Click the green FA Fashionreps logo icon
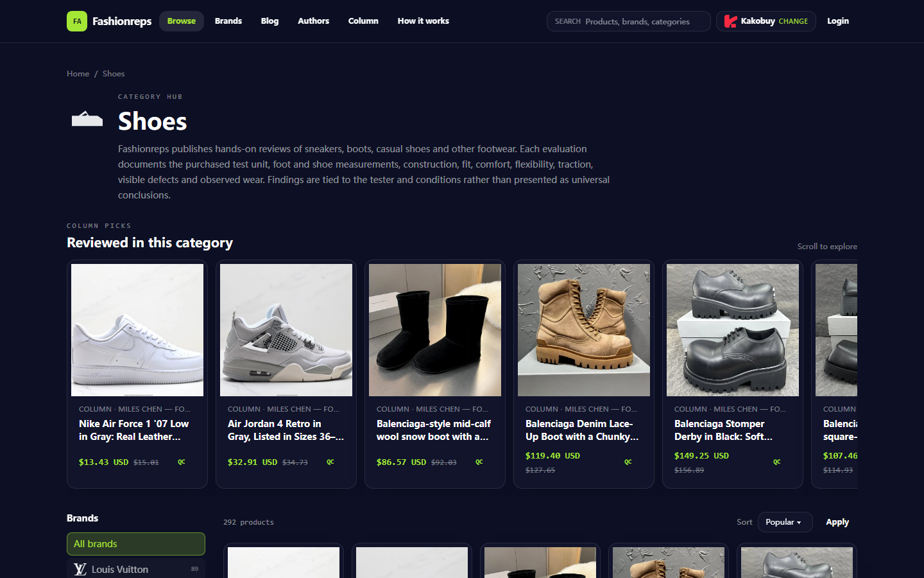924x578 pixels. pos(77,21)
